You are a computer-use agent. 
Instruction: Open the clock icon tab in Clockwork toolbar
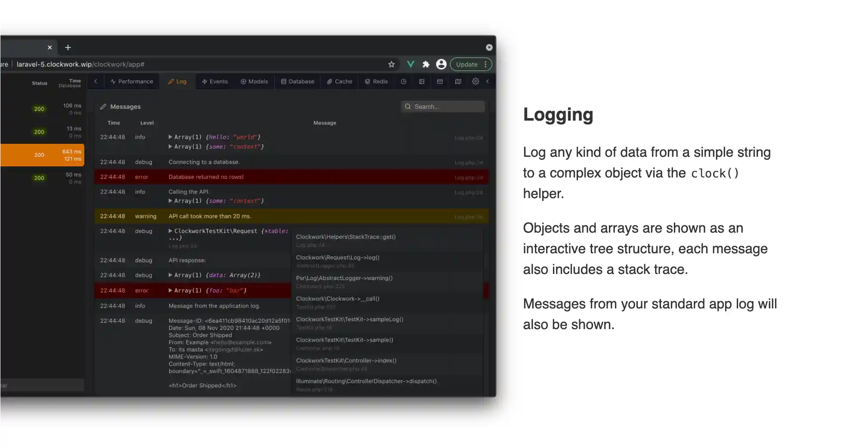403,81
